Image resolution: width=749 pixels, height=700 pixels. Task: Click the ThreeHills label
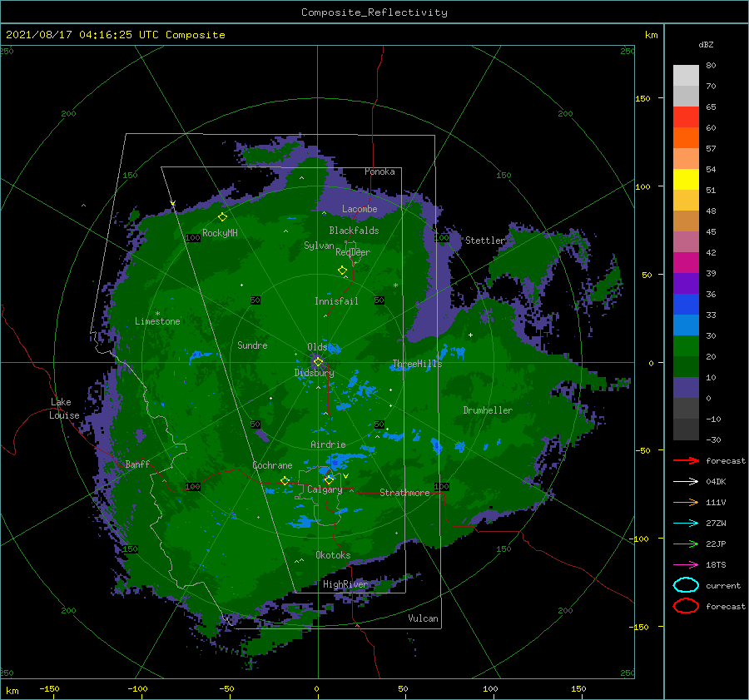(418, 364)
